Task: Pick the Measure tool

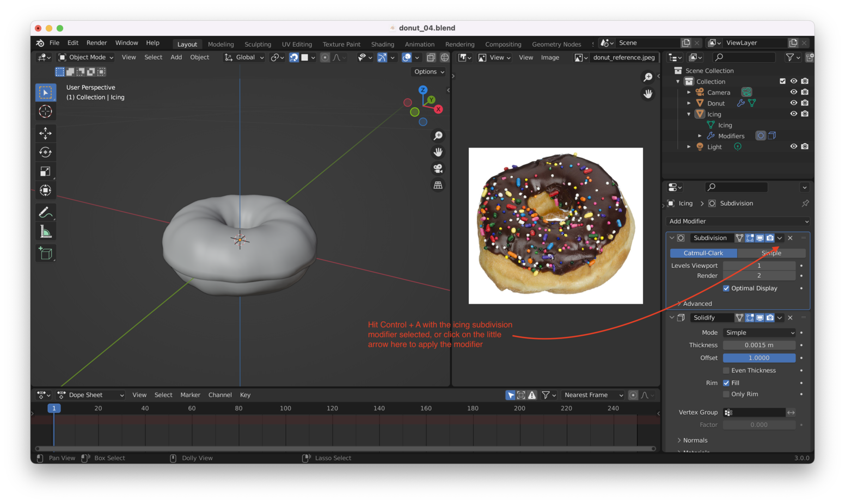Action: tap(46, 232)
